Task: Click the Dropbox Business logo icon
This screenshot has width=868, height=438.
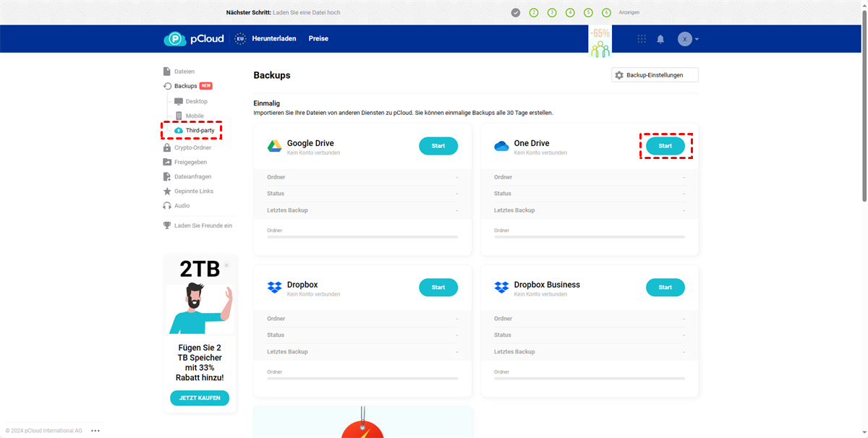Action: pos(502,288)
